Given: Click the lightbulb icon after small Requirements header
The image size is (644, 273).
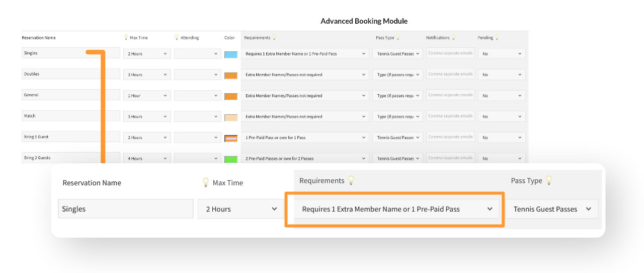Looking at the screenshot, I should [274, 38].
